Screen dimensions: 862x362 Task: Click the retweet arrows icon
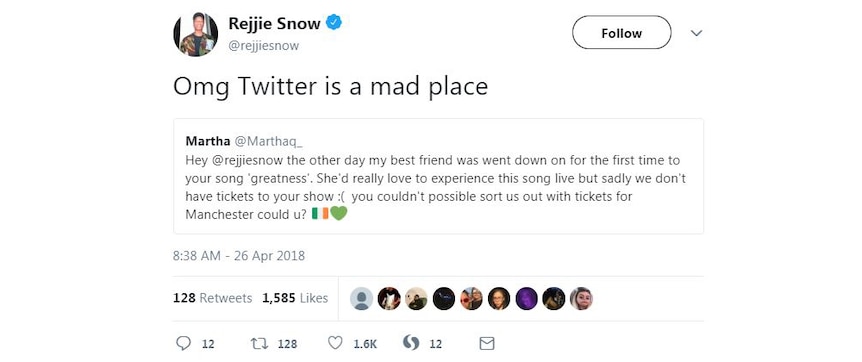(258, 343)
